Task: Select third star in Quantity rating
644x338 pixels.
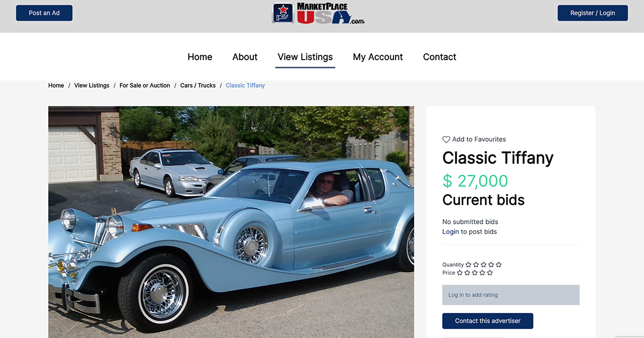Action: (x=484, y=264)
